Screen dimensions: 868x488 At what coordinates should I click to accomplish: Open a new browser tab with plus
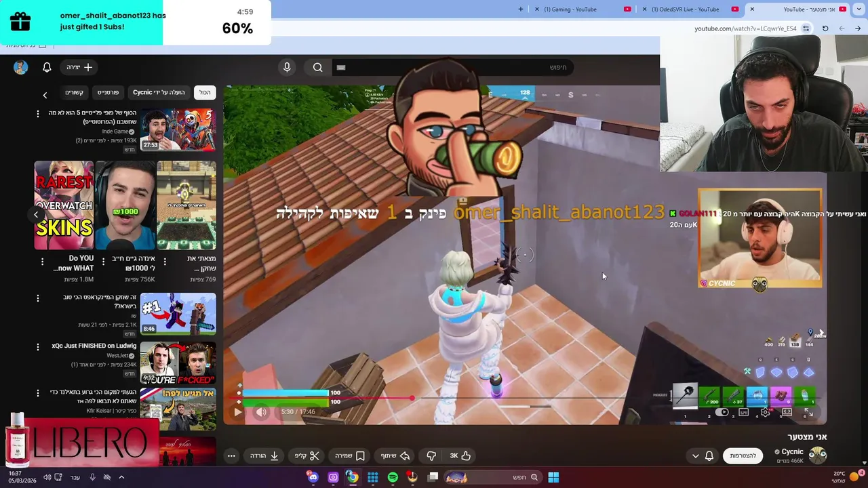[521, 9]
